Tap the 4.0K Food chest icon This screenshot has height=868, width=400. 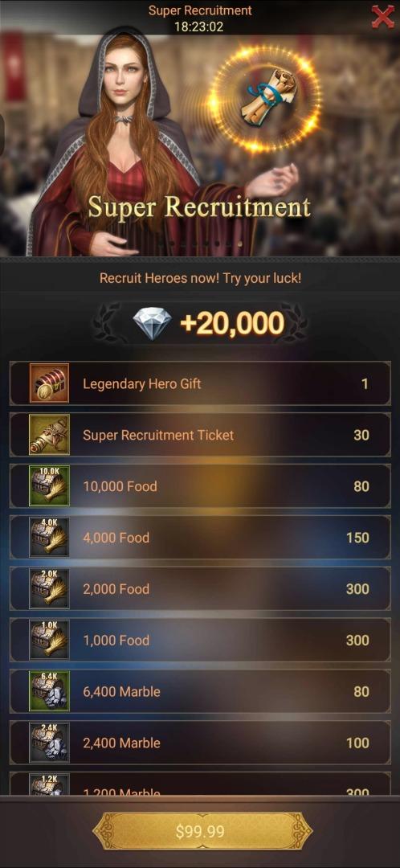(49, 537)
